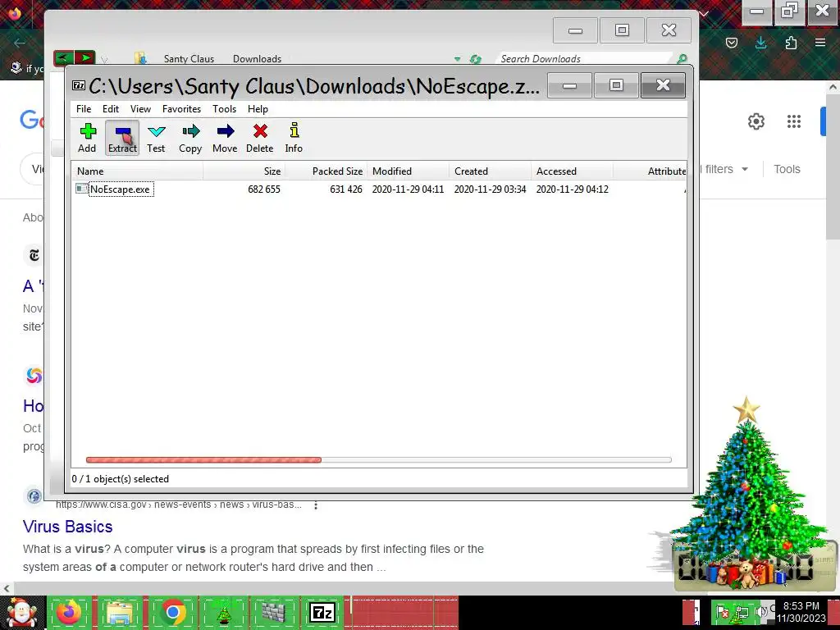
Task: Run Test on the archive
Action: point(156,138)
